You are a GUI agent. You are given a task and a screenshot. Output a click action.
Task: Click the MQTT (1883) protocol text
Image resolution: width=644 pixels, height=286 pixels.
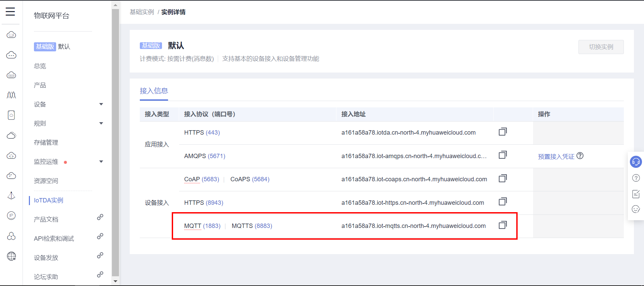click(202, 226)
